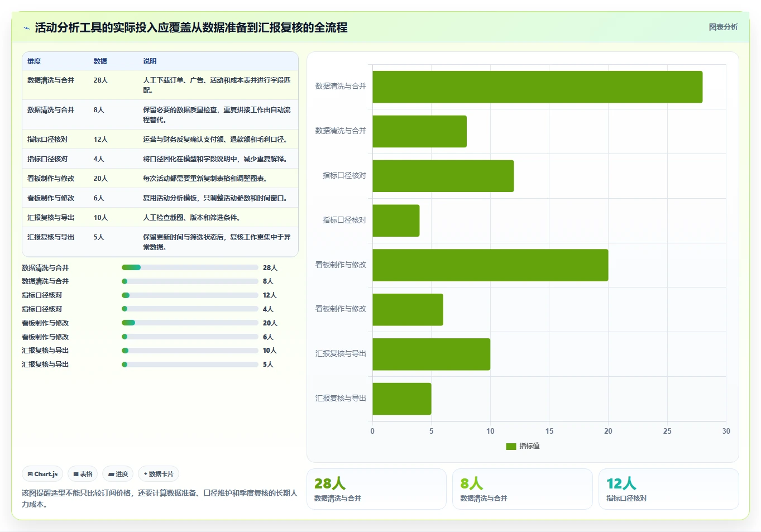Click the small icon before the page title
Image resolution: width=761 pixels, height=532 pixels.
tap(26, 28)
